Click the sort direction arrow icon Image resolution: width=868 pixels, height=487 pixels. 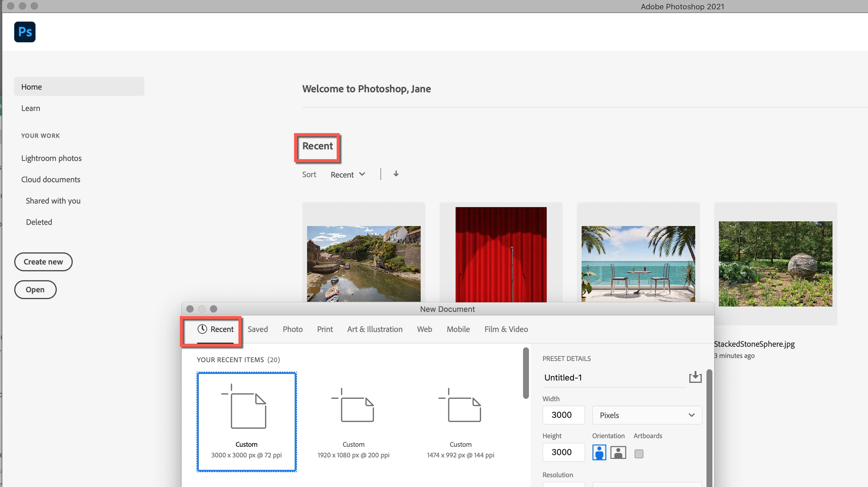396,174
